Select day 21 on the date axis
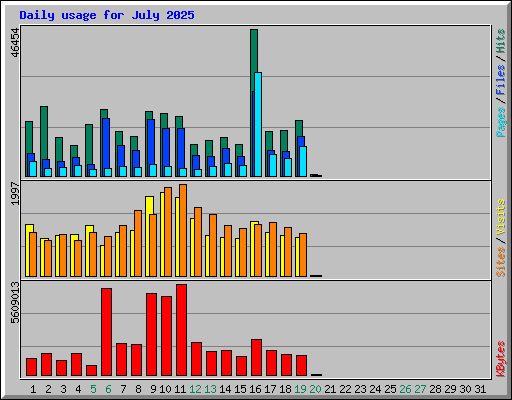The width and height of the screenshot is (512, 400). (330, 389)
